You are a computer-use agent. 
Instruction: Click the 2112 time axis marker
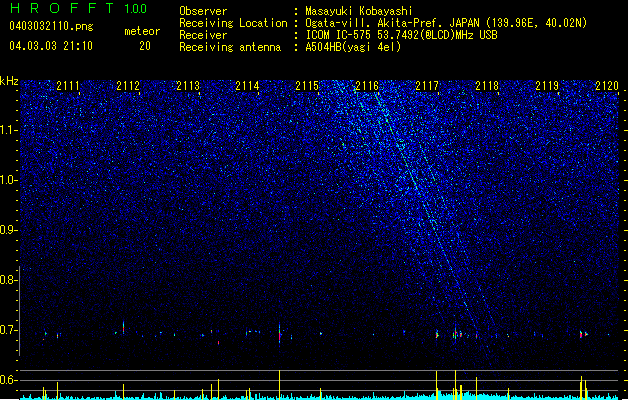pyautogui.click(x=128, y=86)
